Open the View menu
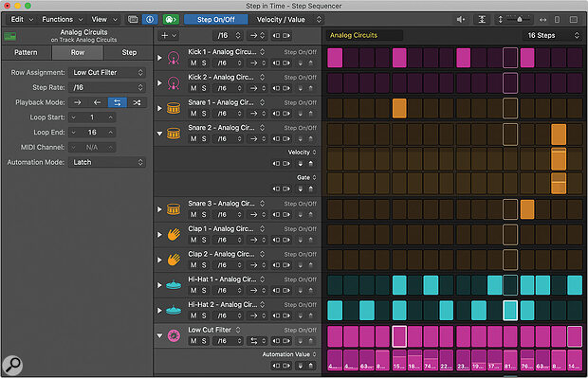Image resolution: width=588 pixels, height=378 pixels. pos(104,20)
